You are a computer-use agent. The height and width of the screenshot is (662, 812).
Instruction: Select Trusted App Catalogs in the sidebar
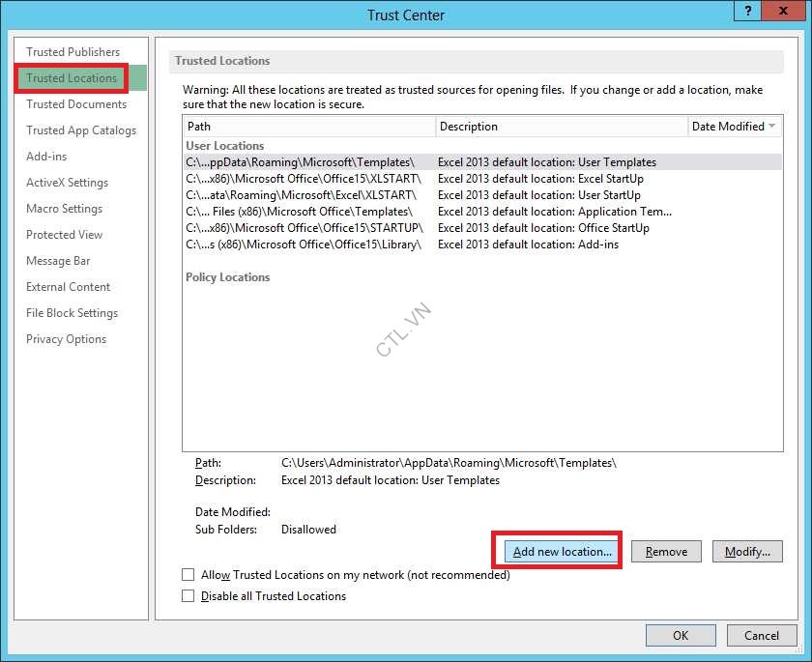click(x=81, y=130)
